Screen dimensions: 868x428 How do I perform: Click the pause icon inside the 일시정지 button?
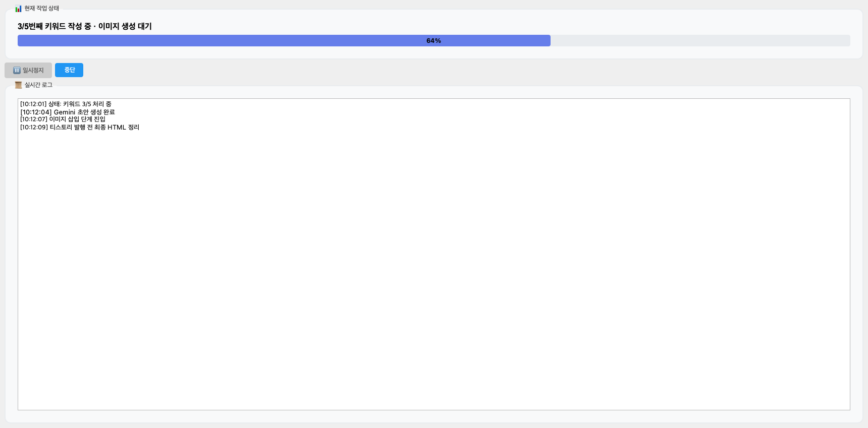click(17, 71)
